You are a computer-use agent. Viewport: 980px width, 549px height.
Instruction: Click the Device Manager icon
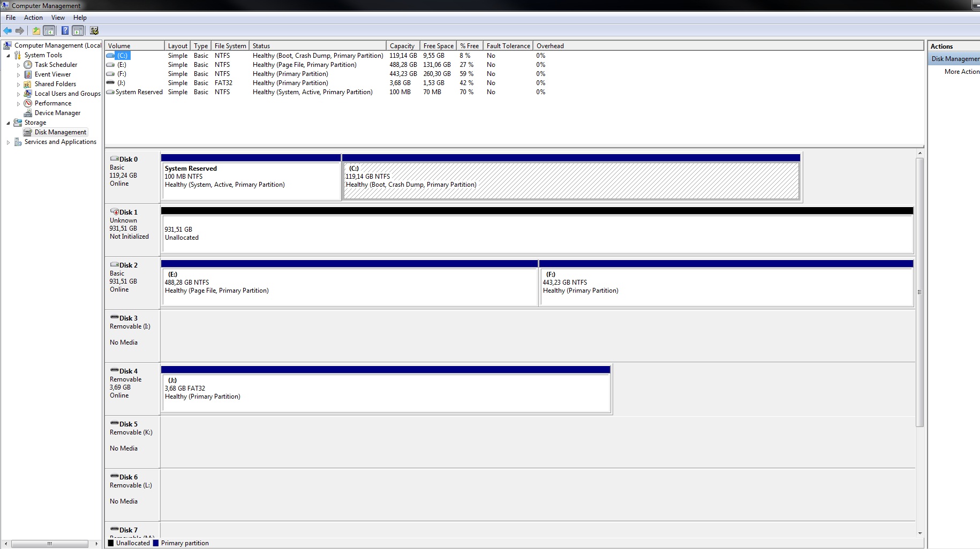point(28,113)
